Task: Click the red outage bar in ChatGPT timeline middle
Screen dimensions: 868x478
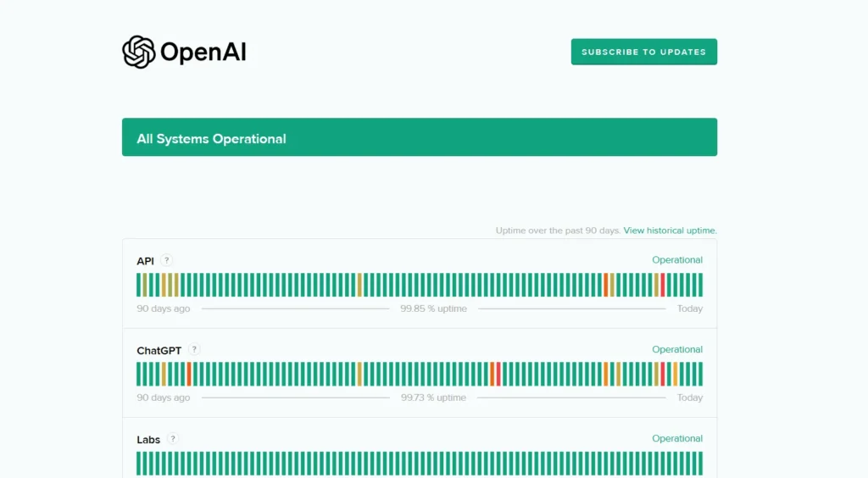Action: click(x=498, y=374)
